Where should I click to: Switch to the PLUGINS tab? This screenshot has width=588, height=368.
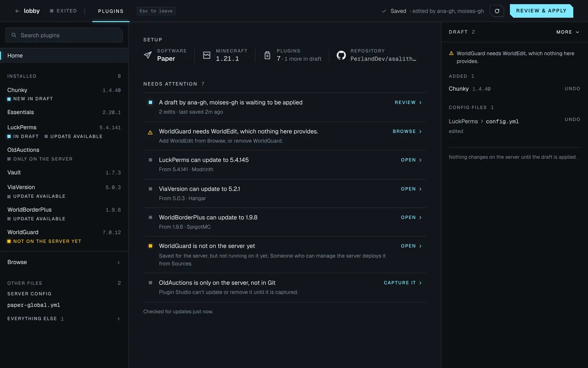[x=111, y=11]
